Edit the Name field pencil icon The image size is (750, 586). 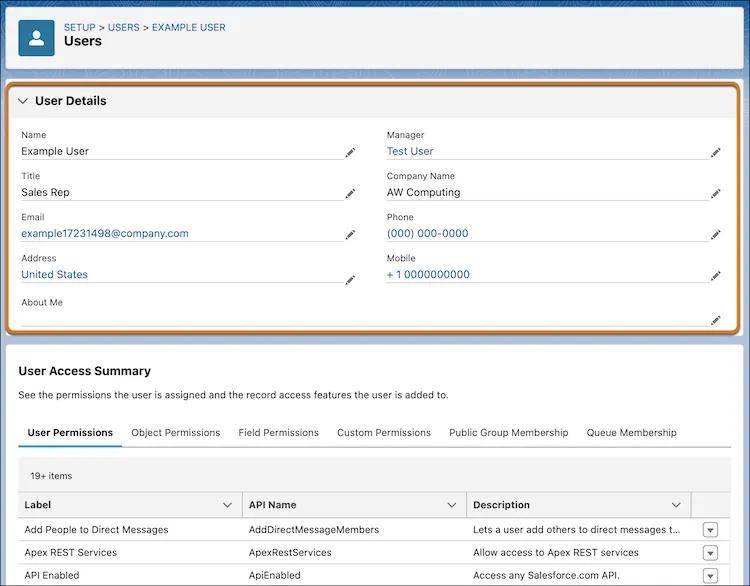click(x=350, y=152)
